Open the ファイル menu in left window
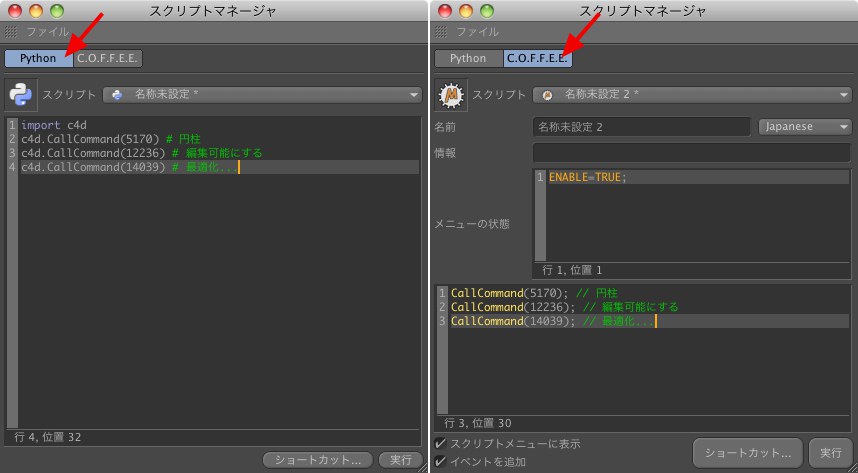 coord(48,32)
